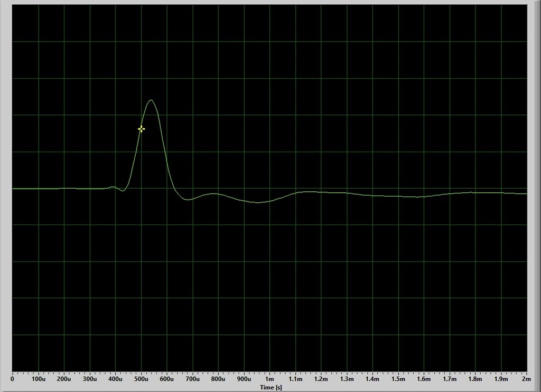
Task: Click the 1.2m time axis label
Action: [321, 379]
